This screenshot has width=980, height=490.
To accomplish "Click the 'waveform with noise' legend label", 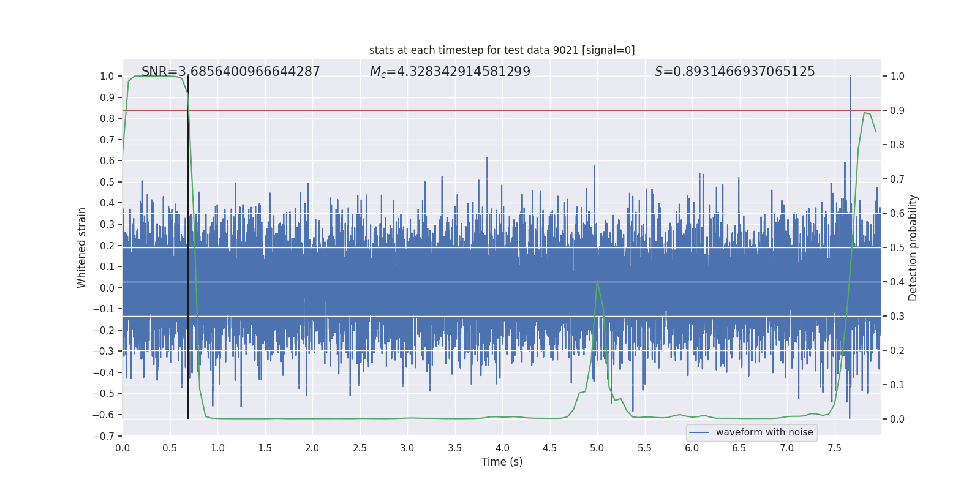I will point(764,432).
